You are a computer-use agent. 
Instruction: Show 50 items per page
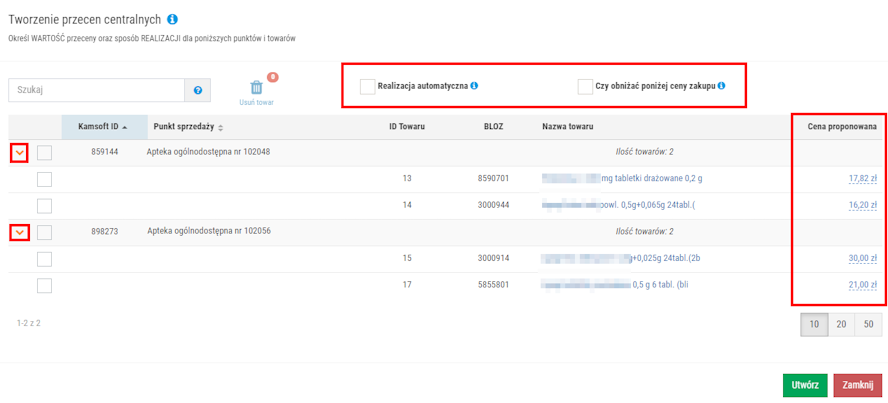(867, 324)
